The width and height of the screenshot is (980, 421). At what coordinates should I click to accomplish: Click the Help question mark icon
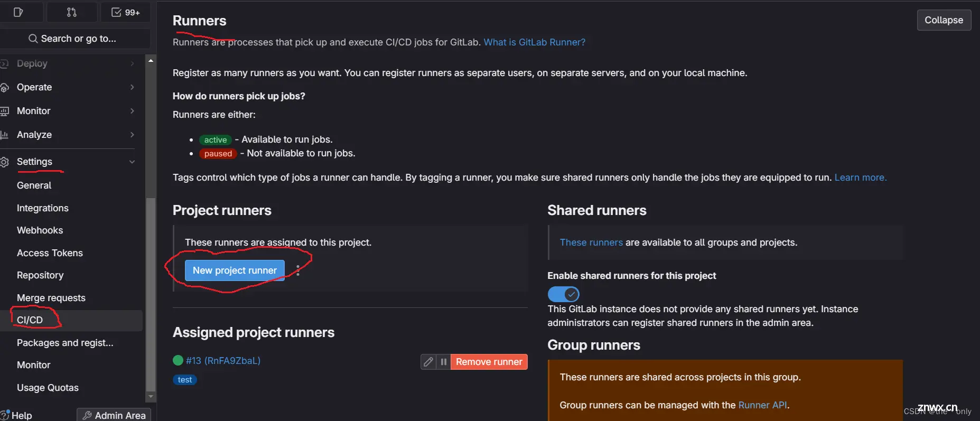pyautogui.click(x=5, y=415)
